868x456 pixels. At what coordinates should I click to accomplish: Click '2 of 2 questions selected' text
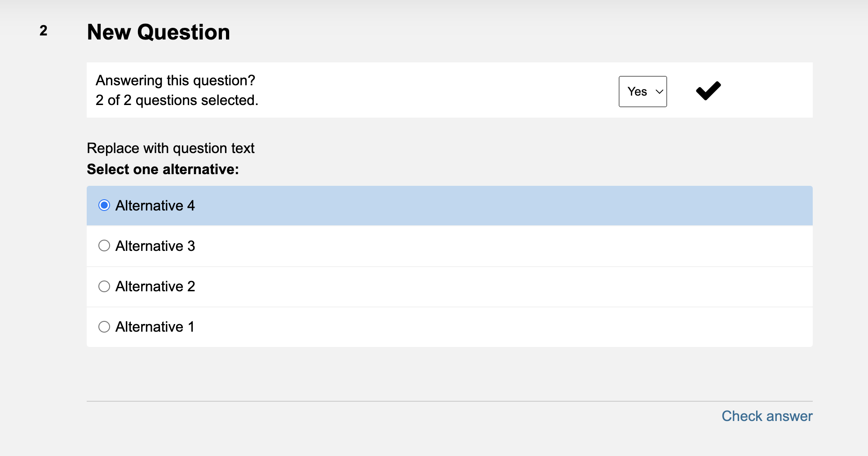pyautogui.click(x=177, y=100)
